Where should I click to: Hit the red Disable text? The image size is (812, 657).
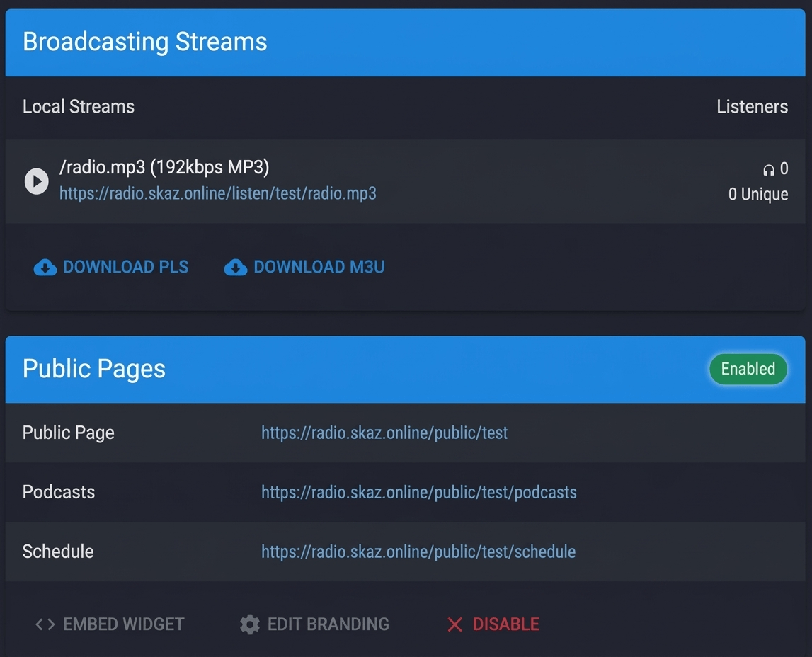(x=506, y=624)
